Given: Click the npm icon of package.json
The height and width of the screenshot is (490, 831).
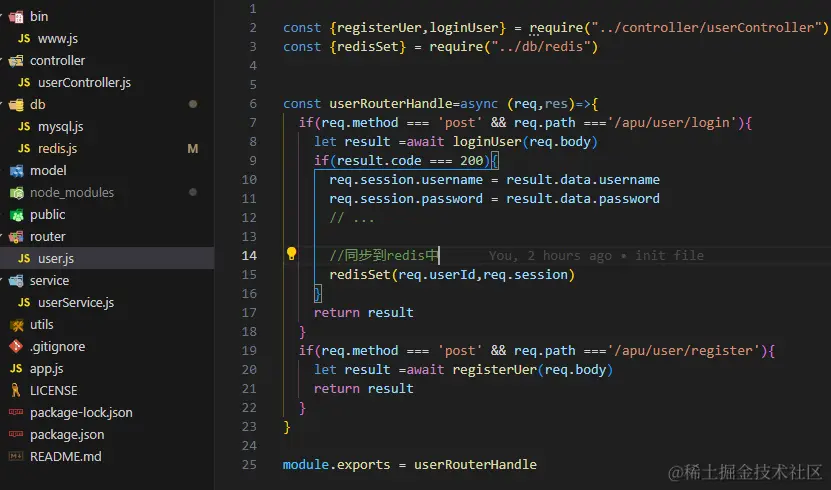Looking at the screenshot, I should [x=16, y=434].
